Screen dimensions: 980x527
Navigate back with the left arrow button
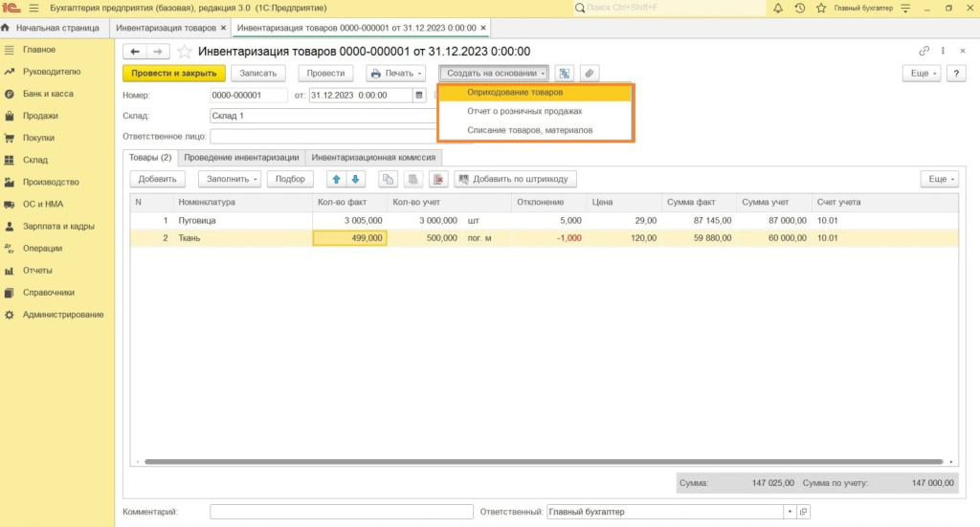[135, 51]
